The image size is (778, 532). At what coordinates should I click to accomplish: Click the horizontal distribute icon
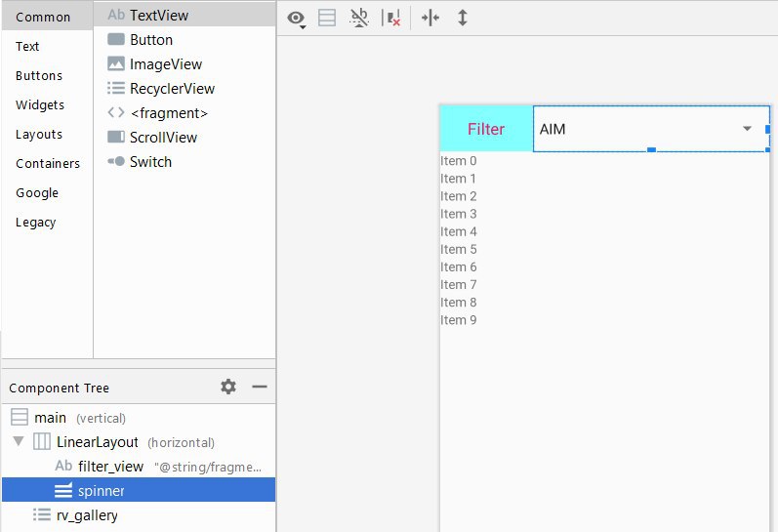(x=430, y=18)
